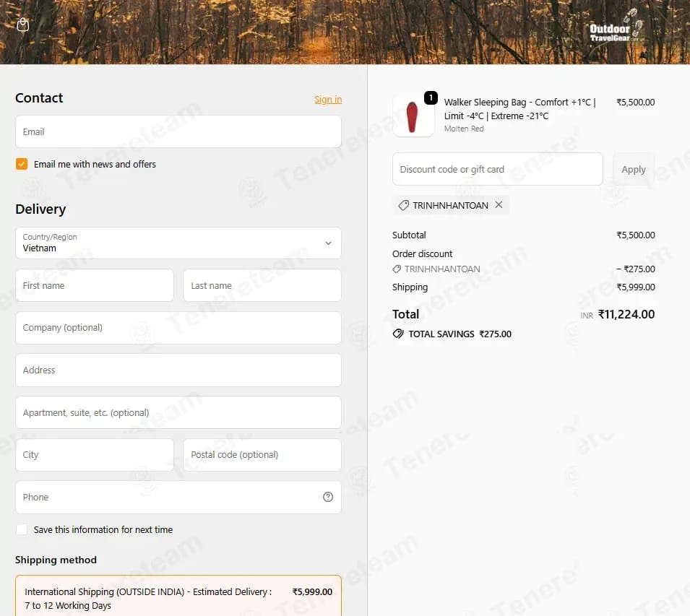Image resolution: width=690 pixels, height=616 pixels.
Task: Click the sleeping bag product thumbnail
Action: coord(413,116)
